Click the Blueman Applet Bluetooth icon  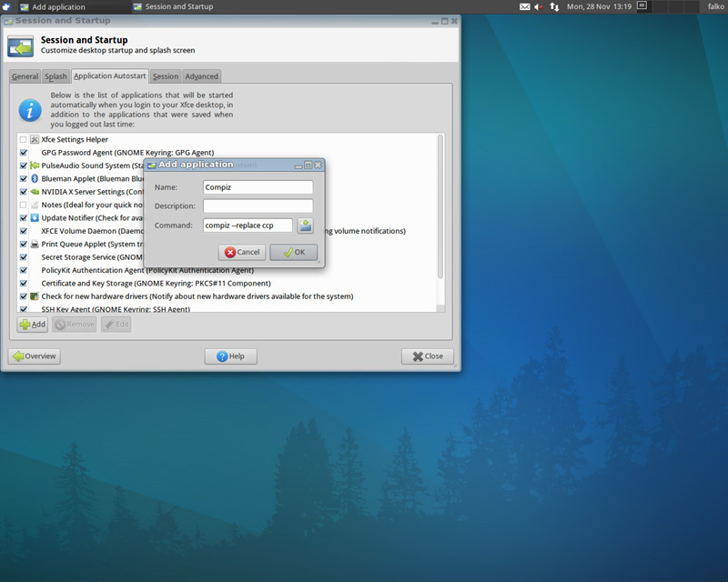click(x=35, y=179)
